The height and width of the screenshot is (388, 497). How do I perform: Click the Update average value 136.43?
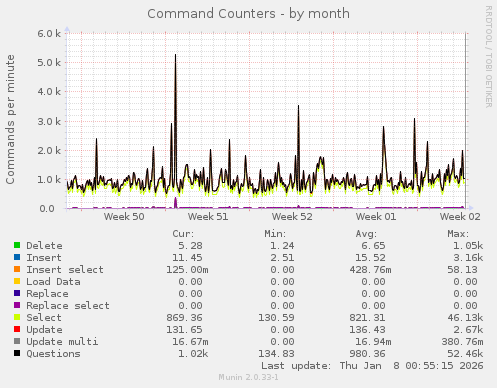coord(367,330)
